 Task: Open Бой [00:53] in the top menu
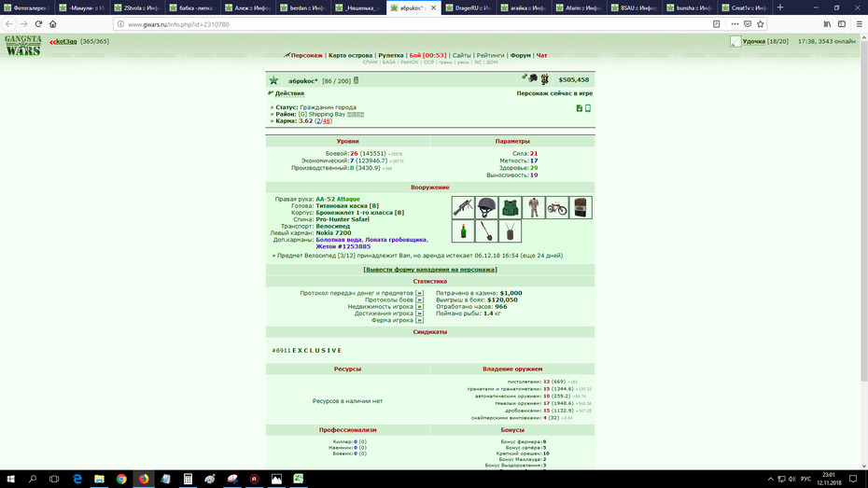pos(427,55)
